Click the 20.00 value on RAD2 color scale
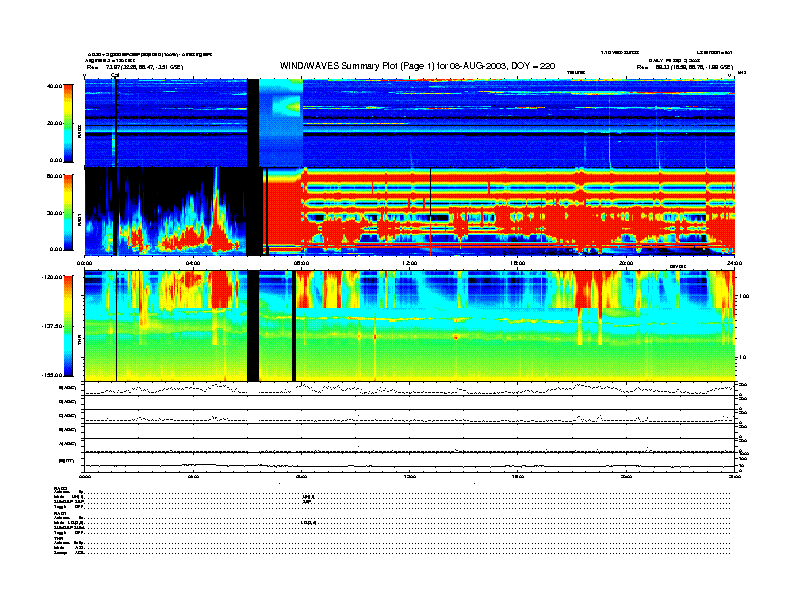The width and height of the screenshot is (792, 612). [x=54, y=123]
